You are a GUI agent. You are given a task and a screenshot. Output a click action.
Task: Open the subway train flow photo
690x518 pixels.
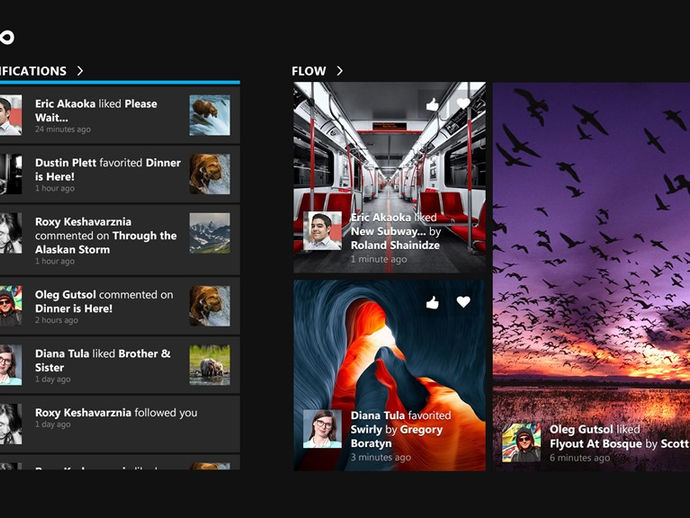[x=389, y=177]
